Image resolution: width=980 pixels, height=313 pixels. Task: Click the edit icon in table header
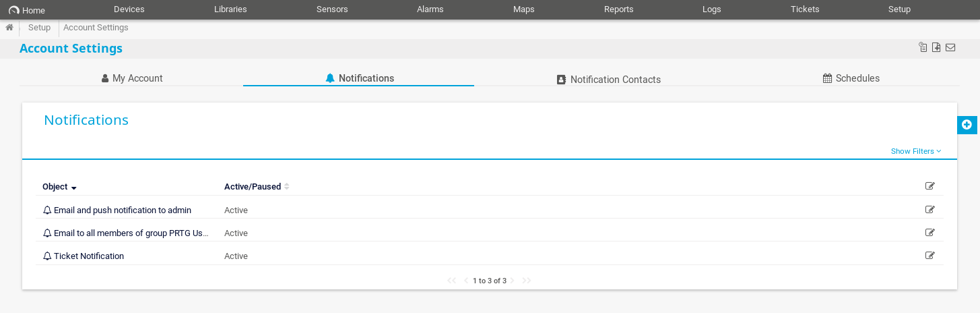(930, 186)
